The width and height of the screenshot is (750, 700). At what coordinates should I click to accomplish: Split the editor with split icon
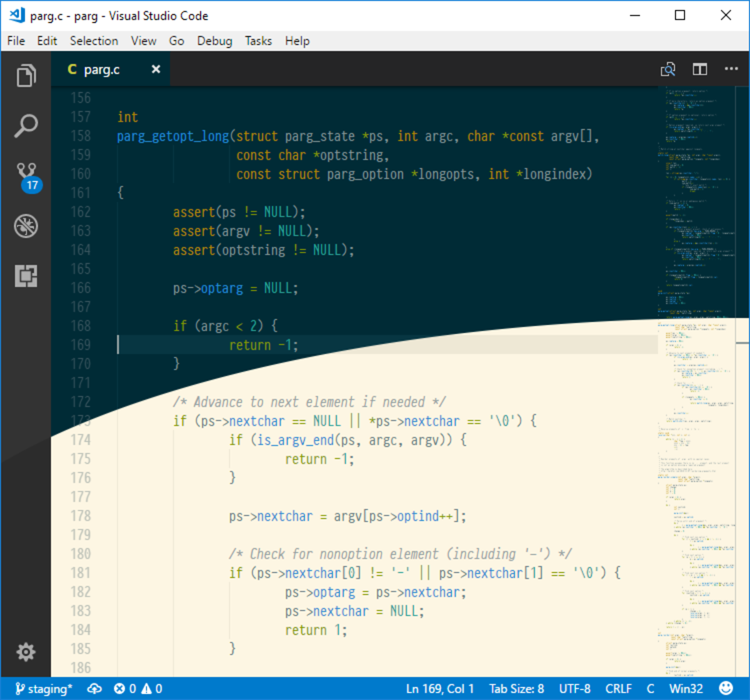pyautogui.click(x=699, y=69)
